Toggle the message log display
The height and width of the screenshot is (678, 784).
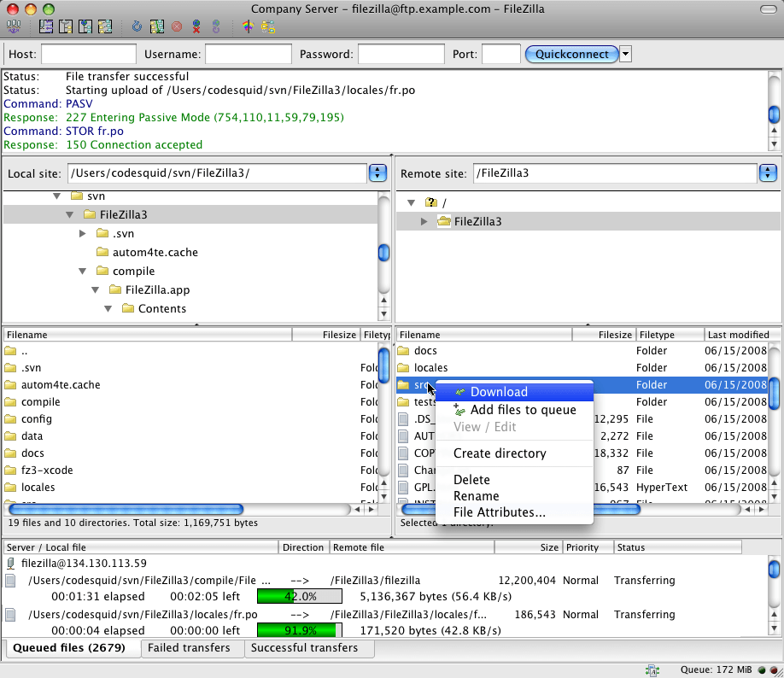tap(45, 26)
